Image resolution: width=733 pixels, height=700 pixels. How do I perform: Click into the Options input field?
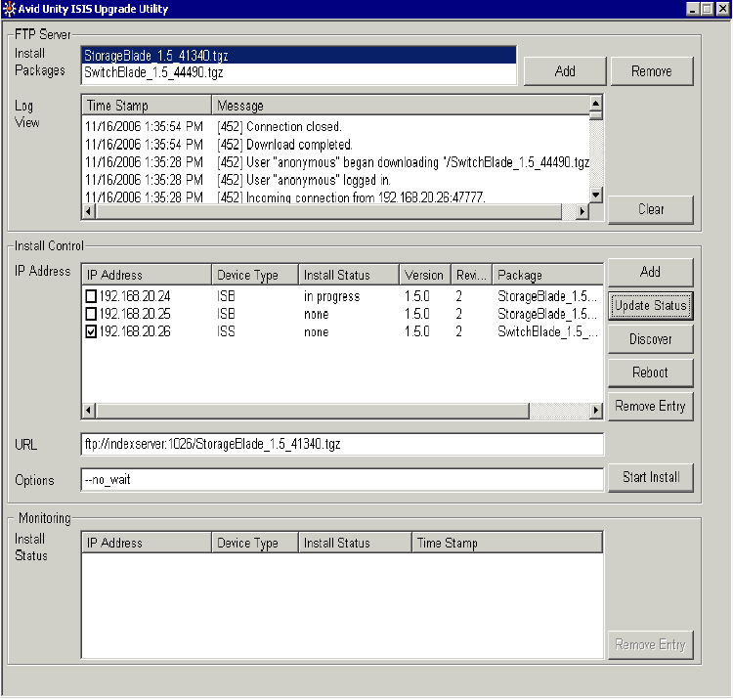[x=342, y=480]
